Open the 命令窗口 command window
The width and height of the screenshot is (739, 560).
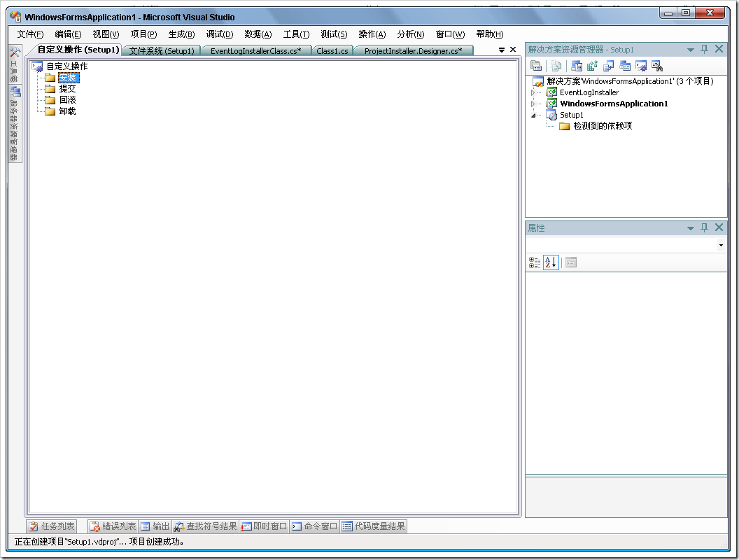point(315,526)
